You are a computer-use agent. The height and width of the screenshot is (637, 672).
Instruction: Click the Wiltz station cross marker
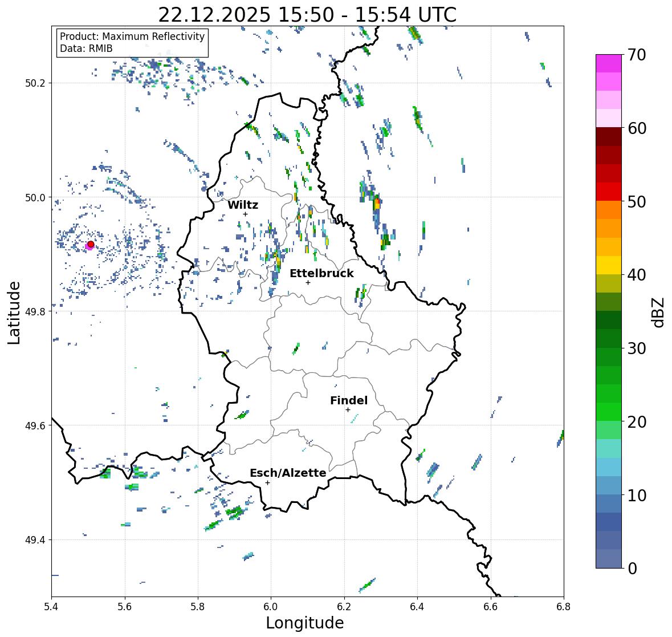point(245,214)
